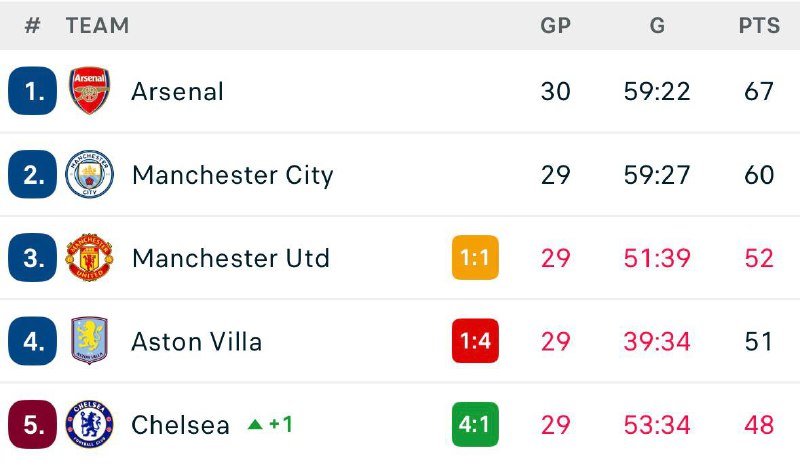The height and width of the screenshot is (465, 800).
Task: Open the Aston Villa team link
Action: coord(196,341)
